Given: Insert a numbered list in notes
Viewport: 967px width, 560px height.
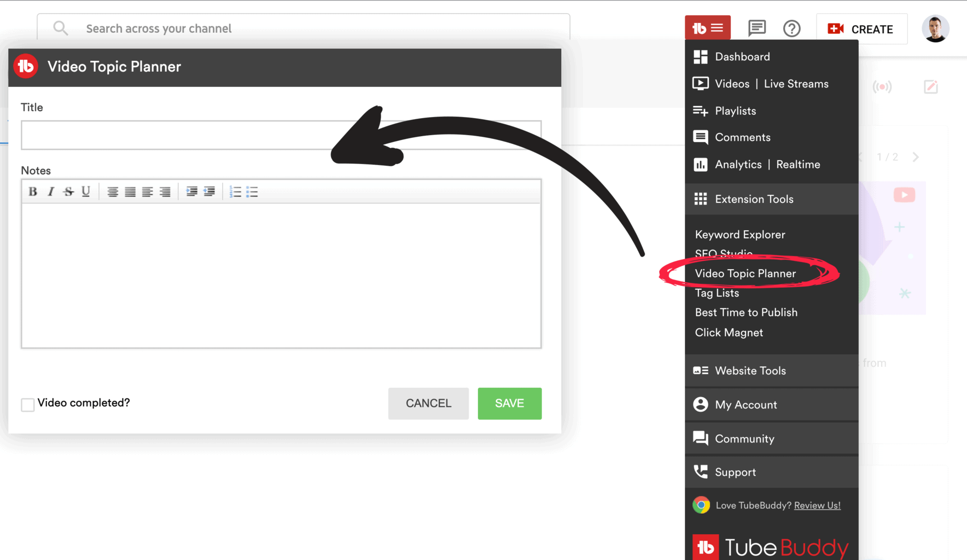Looking at the screenshot, I should click(x=235, y=192).
